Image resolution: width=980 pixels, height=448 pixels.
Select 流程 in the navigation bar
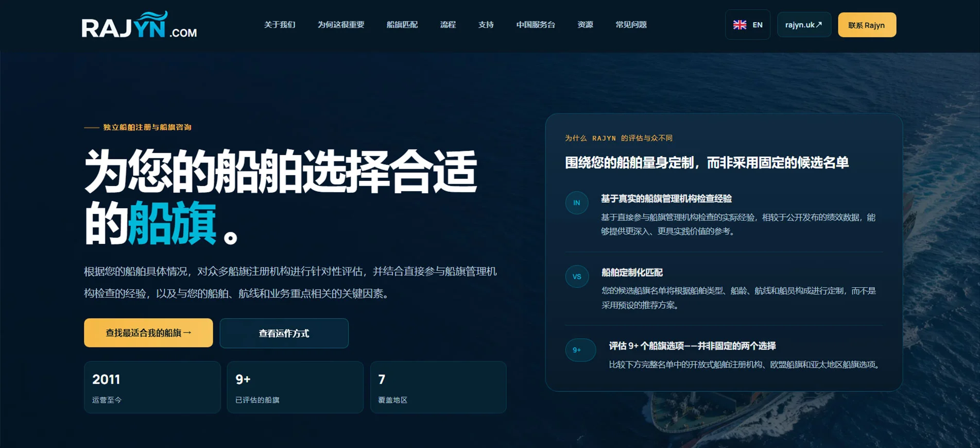click(x=448, y=25)
